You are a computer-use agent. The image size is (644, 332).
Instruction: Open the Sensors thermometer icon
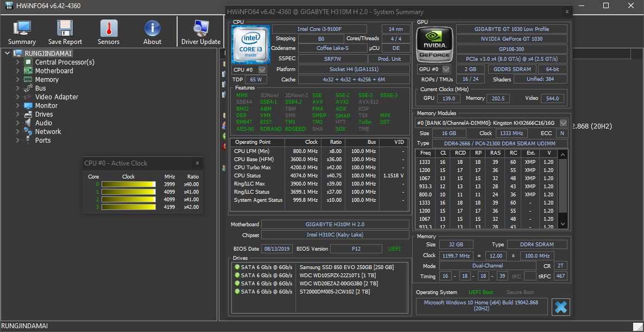(109, 28)
